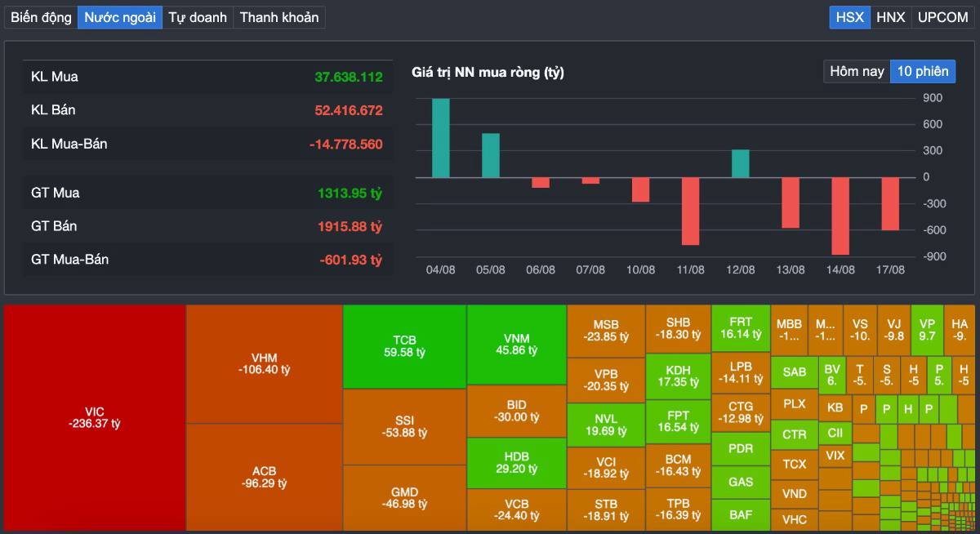The height and width of the screenshot is (534, 980).
Task: Click the red 17/08 chart bar
Action: pyautogui.click(x=890, y=203)
